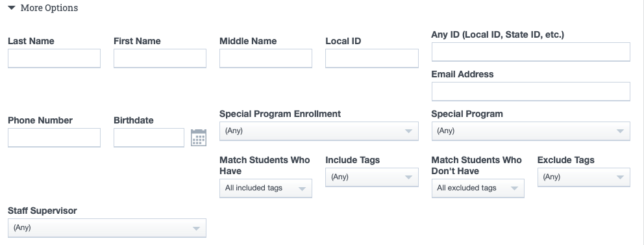
Task: Open the Staff Supervisor dropdown
Action: pos(106,227)
